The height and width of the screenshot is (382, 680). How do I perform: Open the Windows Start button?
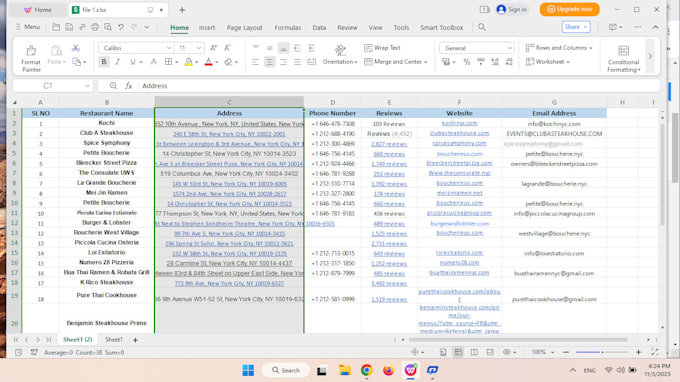tap(248, 370)
